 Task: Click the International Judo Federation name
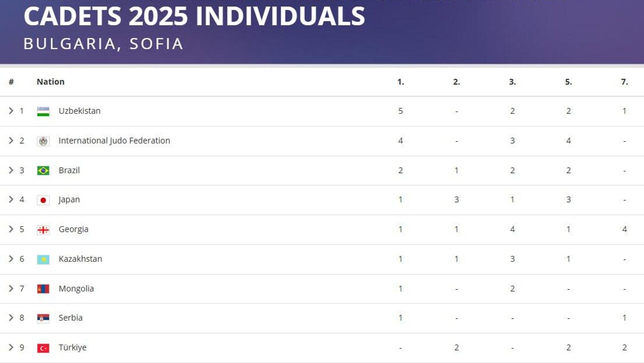(114, 140)
